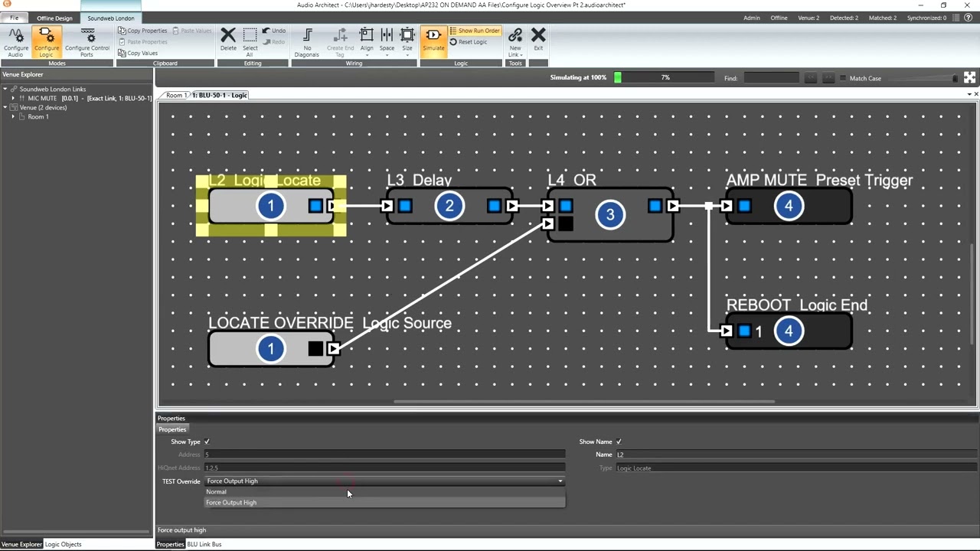Select the L2 Logic Locate block
This screenshot has width=980, height=551.
coord(270,206)
